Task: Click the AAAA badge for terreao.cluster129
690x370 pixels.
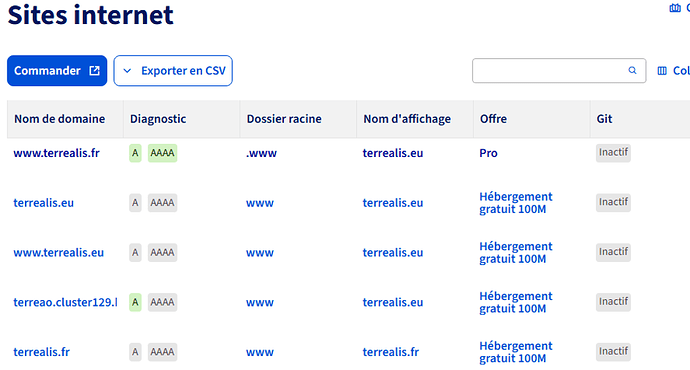Action: point(162,302)
